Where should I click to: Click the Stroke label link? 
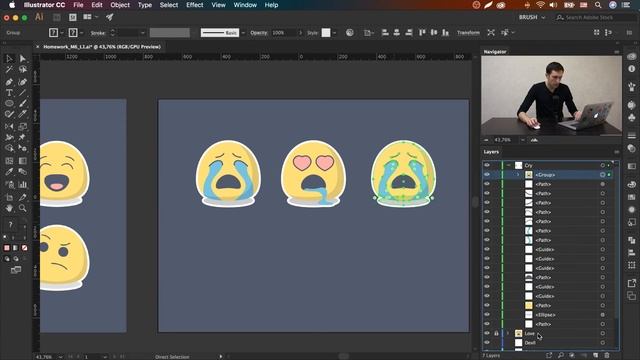98,33
